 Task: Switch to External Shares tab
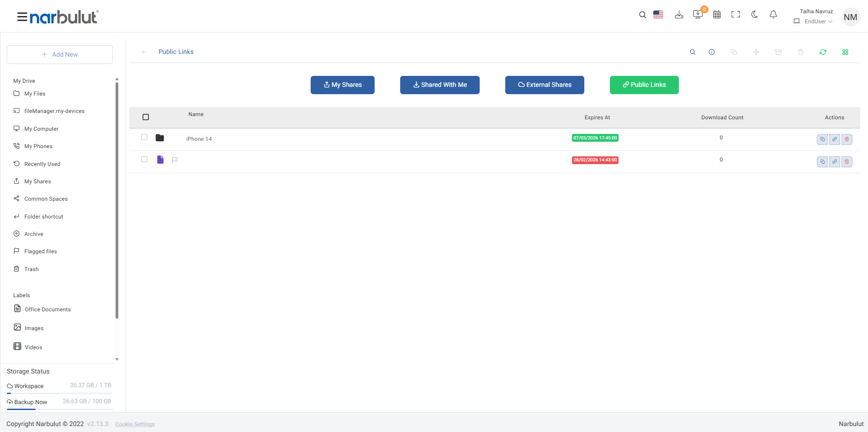point(545,85)
